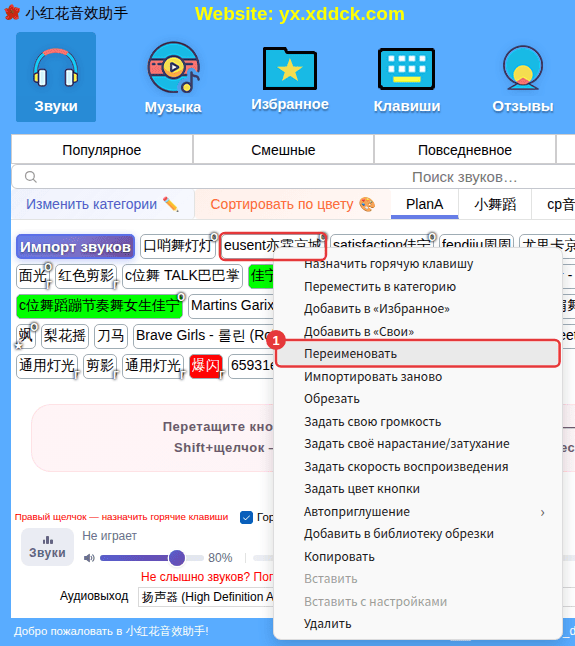The image size is (575, 646).
Task: Choose Переименовать in context menu
Action: point(418,353)
